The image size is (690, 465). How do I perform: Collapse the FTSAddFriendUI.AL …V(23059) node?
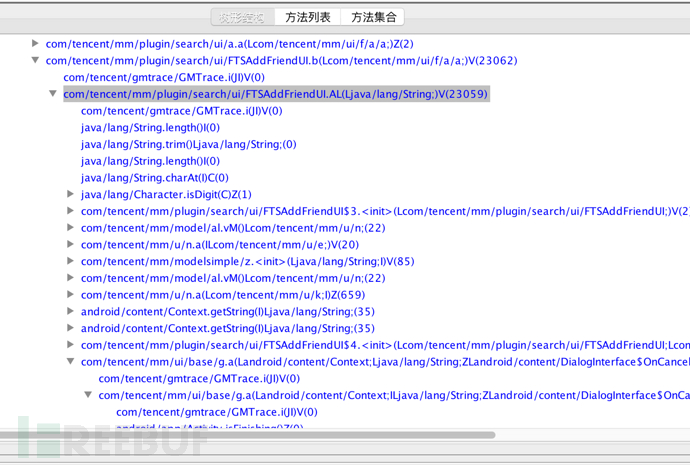(53, 94)
